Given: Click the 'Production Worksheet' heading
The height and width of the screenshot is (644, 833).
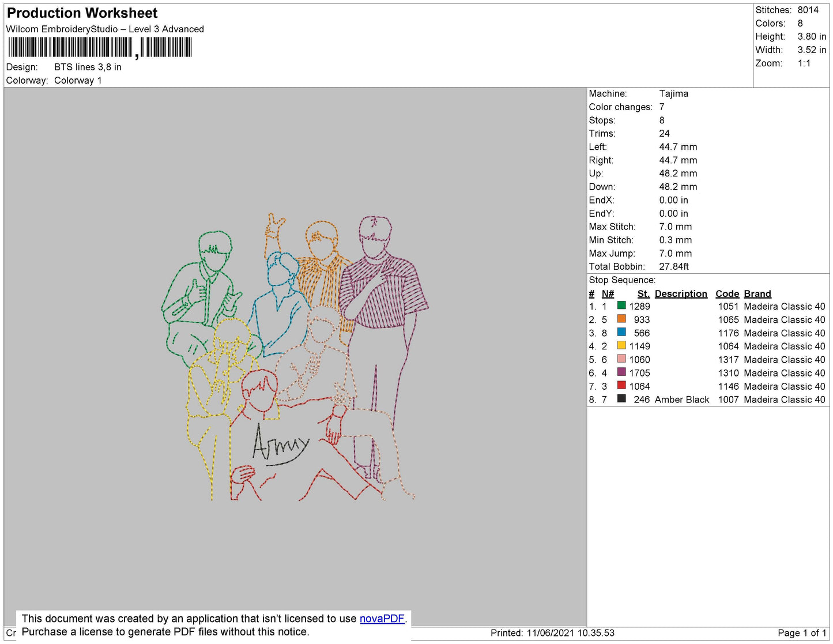Looking at the screenshot, I should coord(82,13).
